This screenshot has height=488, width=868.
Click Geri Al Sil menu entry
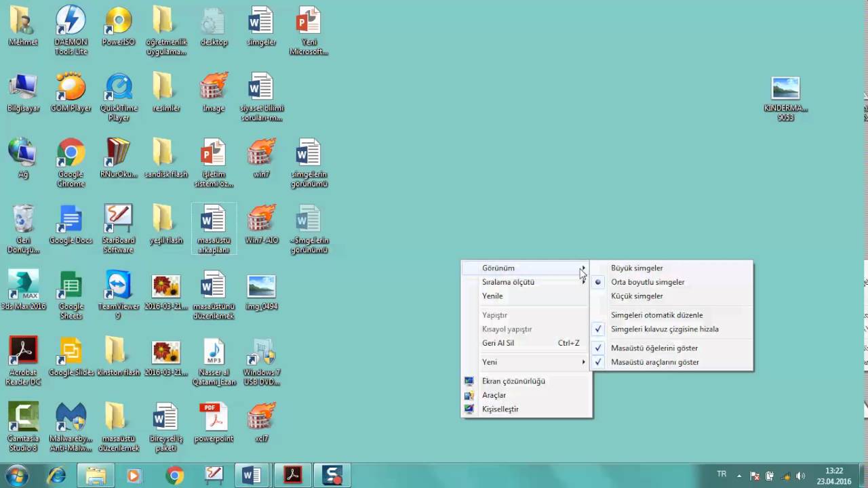[x=526, y=343]
